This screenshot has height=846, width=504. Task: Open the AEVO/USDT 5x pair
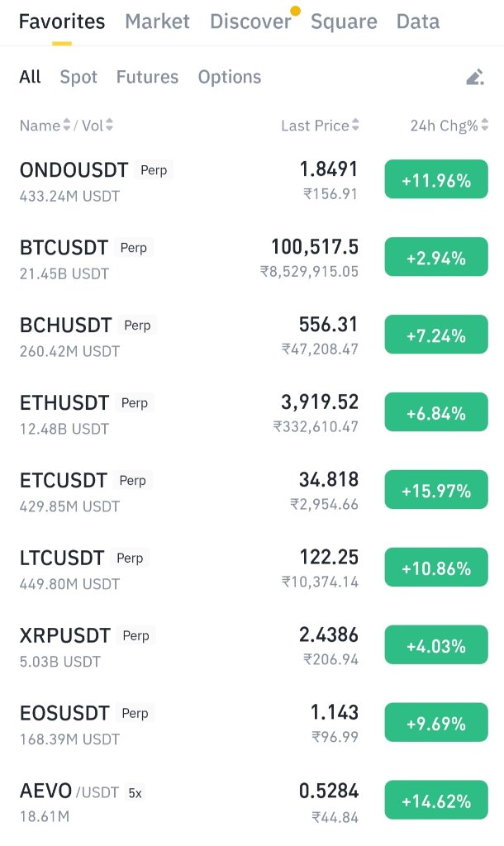[x=252, y=801]
